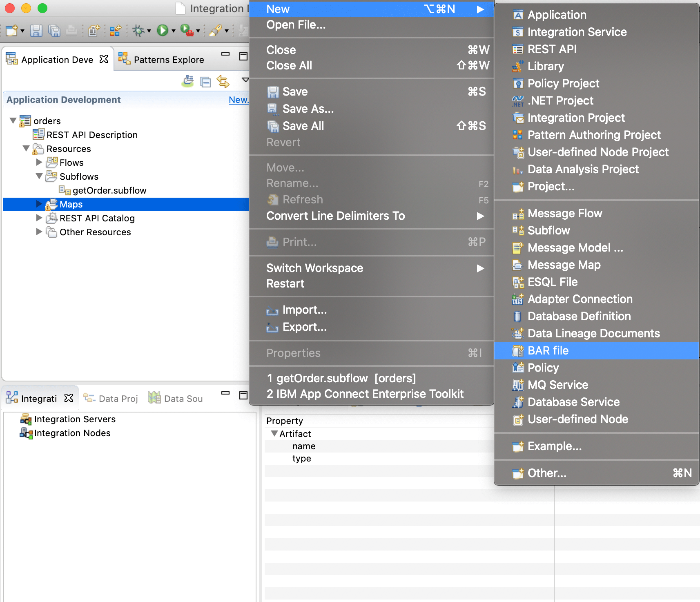Create a new Integration Project

pyautogui.click(x=597, y=118)
